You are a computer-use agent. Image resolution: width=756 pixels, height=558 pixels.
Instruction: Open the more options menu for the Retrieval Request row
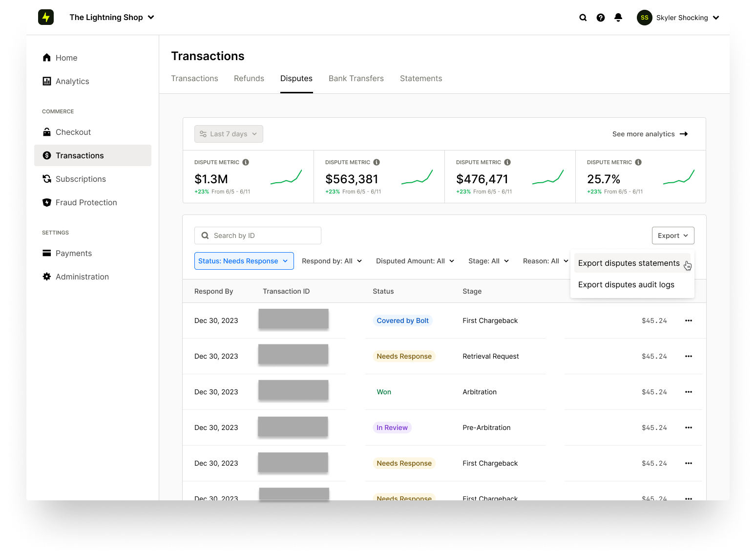(x=689, y=356)
